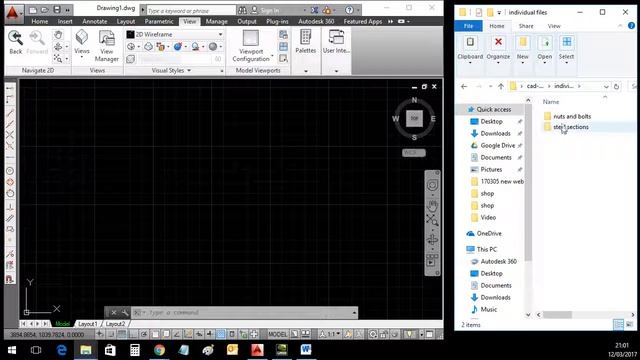
Task: Select the Pan hand tool in Navigate 2D panel
Action: pos(58,35)
